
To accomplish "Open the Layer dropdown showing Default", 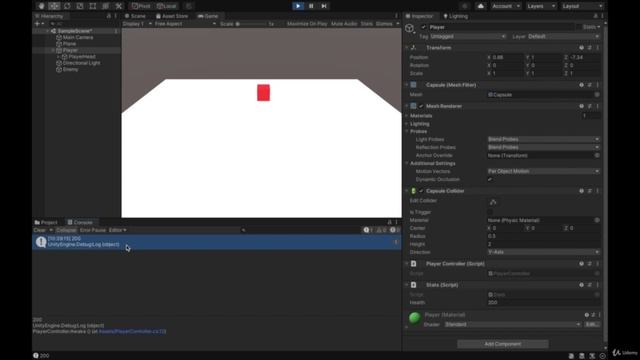I will (x=563, y=36).
